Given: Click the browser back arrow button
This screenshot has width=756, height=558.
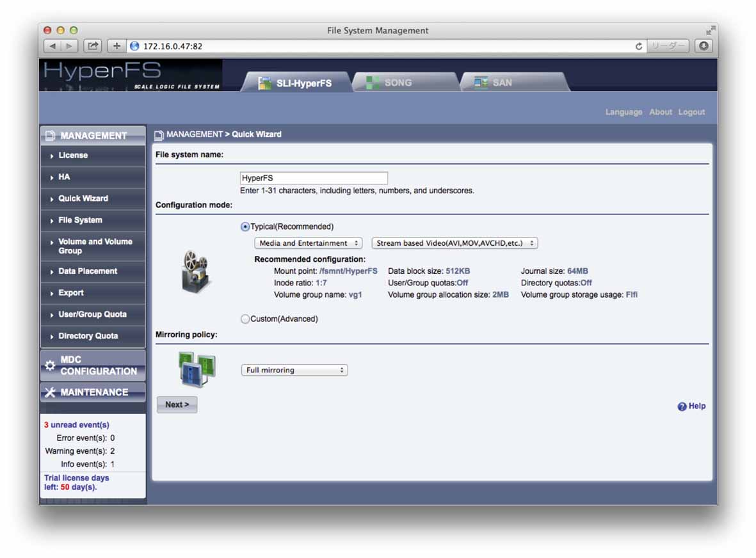Looking at the screenshot, I should pos(52,46).
